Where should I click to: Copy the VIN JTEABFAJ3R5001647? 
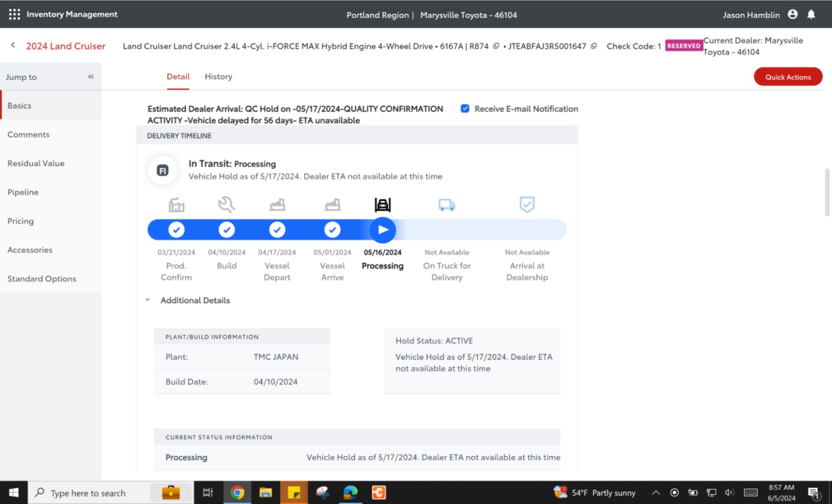(594, 46)
